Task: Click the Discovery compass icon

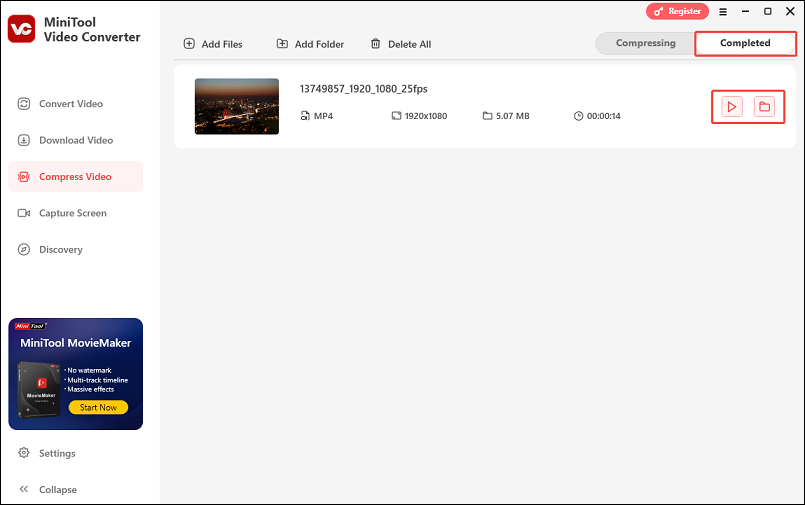Action: pyautogui.click(x=24, y=249)
